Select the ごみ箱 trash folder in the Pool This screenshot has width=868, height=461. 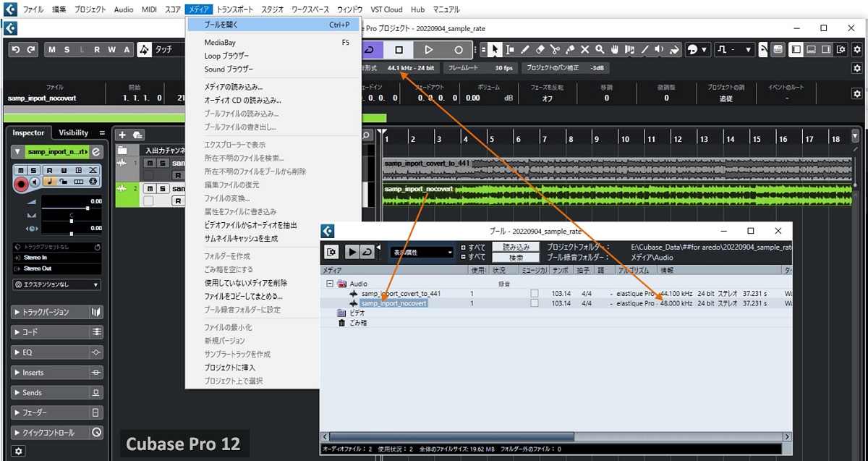point(359,323)
